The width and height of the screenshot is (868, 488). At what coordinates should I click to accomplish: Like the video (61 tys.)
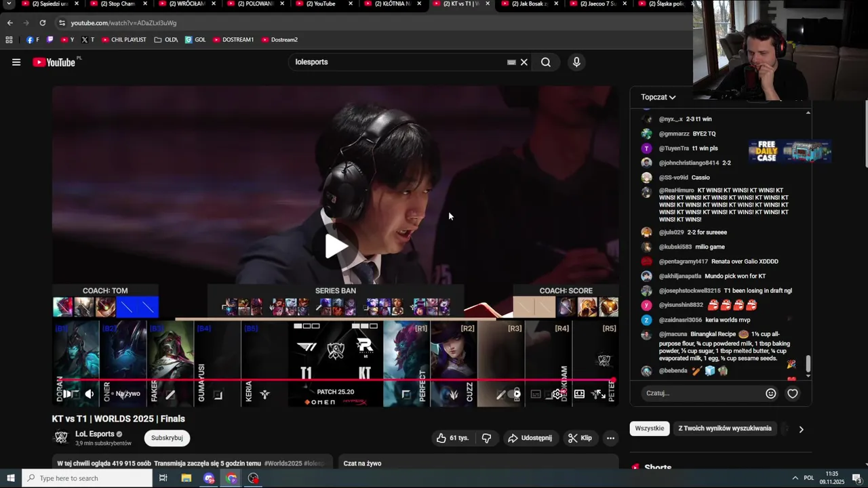tap(452, 438)
